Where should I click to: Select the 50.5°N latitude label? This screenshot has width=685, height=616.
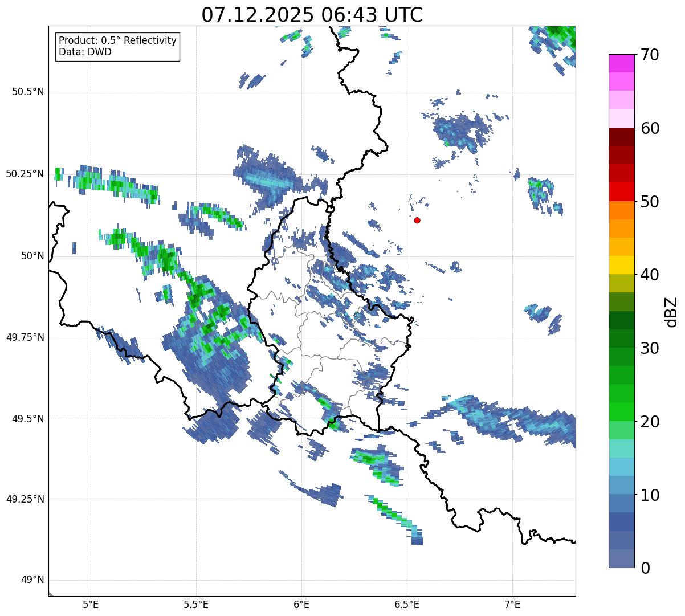(x=28, y=92)
